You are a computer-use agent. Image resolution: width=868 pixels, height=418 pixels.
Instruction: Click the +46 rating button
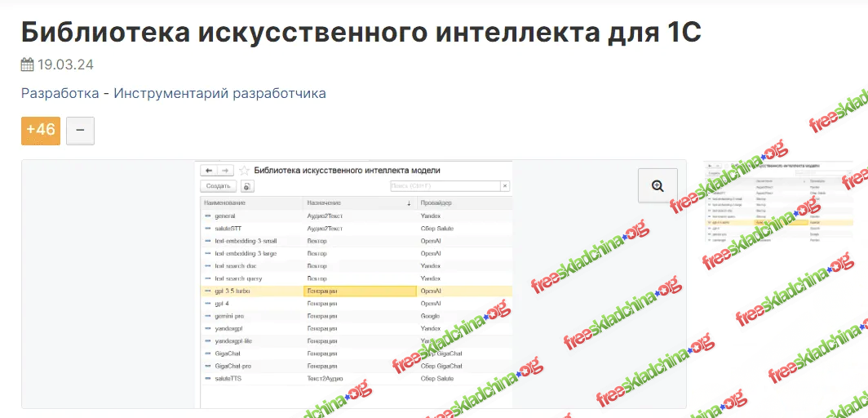41,131
